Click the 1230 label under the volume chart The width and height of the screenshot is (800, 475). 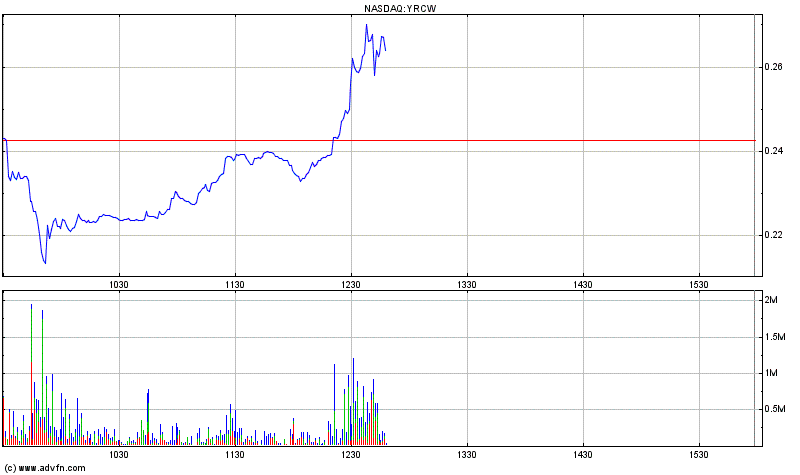[351, 455]
